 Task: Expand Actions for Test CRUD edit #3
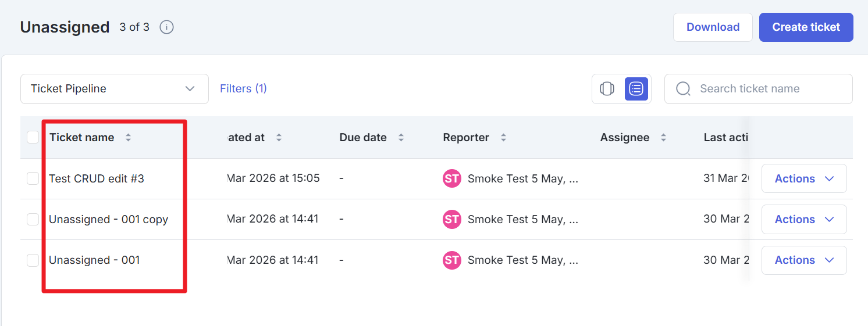[x=803, y=179]
